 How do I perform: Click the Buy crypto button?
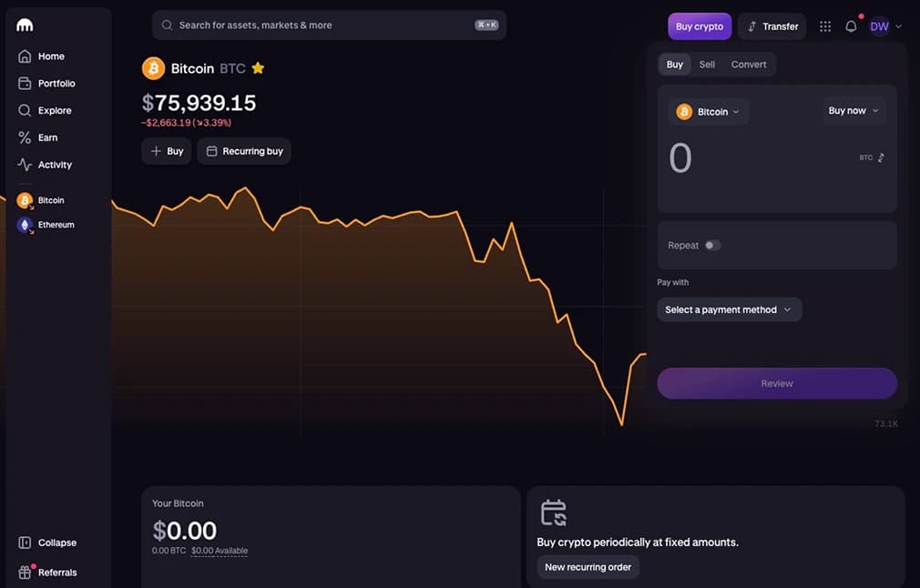699,26
